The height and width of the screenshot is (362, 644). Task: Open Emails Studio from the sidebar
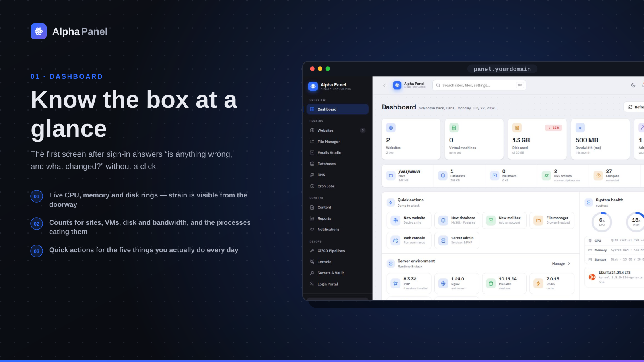(337, 153)
